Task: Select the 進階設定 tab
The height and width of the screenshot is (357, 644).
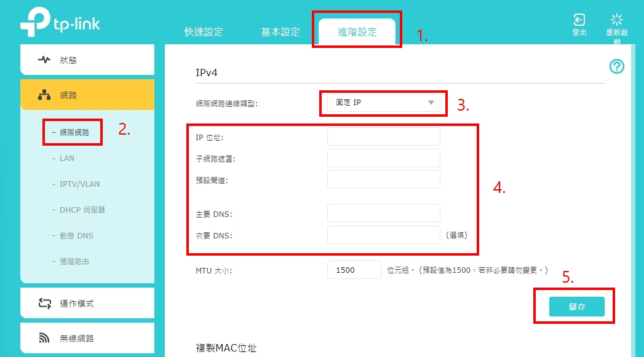Action: pos(357,32)
